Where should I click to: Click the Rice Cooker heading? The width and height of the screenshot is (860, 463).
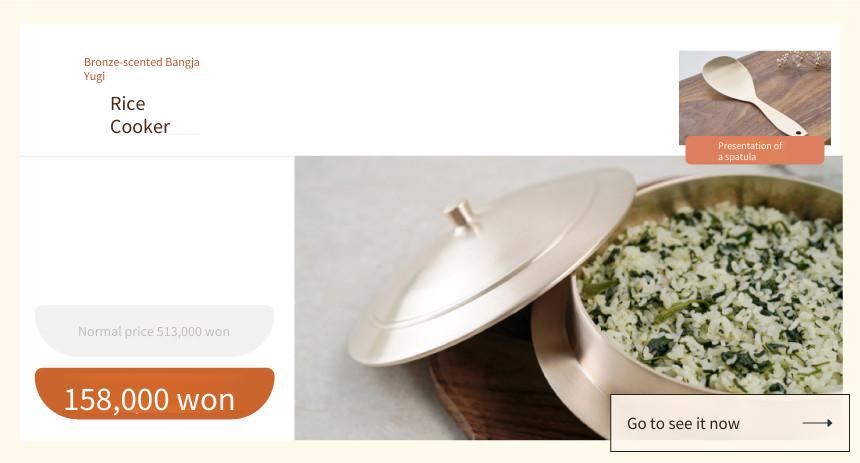point(140,115)
